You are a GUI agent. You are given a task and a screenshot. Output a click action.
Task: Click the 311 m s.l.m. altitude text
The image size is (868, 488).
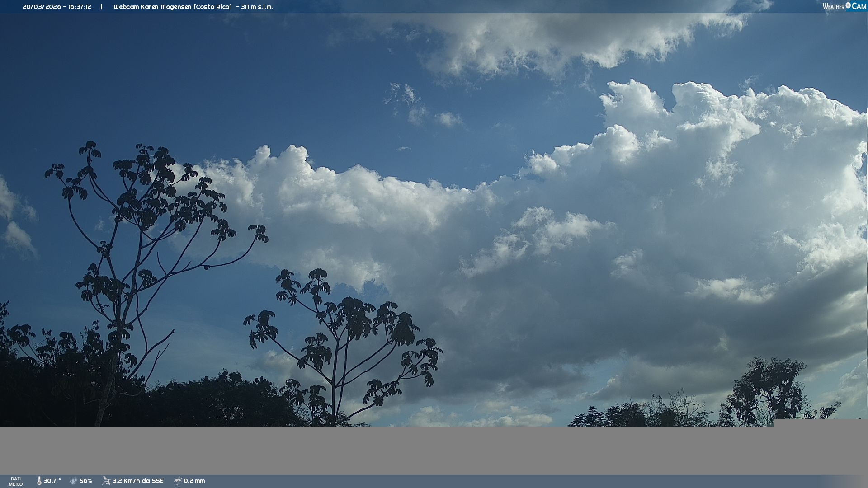click(257, 7)
